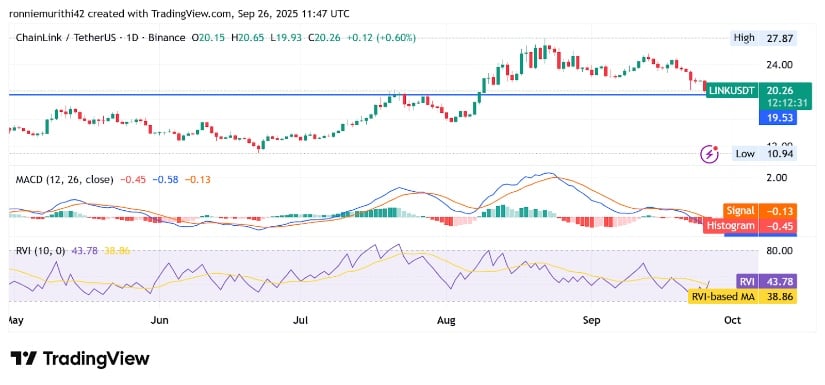Click the RVI-based MA value 38.86
The width and height of the screenshot is (825, 385).
[x=778, y=297]
